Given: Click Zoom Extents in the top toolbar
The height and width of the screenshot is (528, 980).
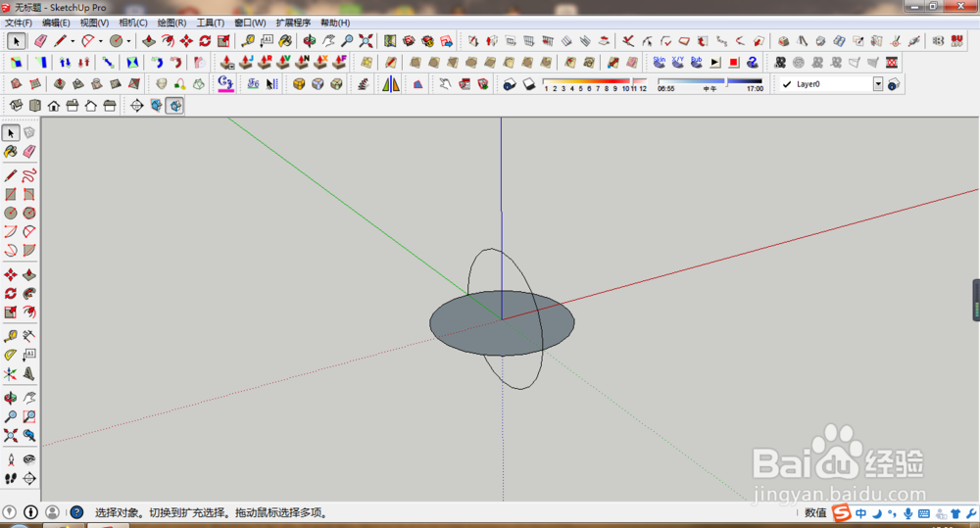Looking at the screenshot, I should click(366, 41).
